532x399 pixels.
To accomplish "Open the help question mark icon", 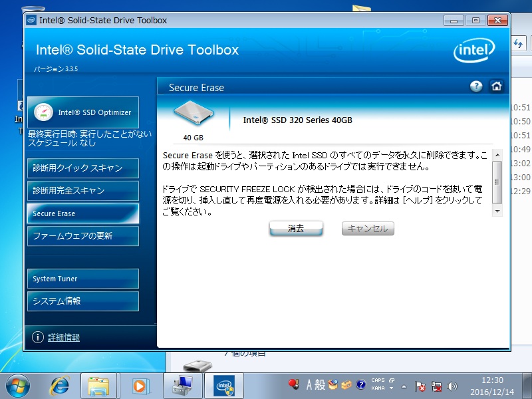I will (476, 86).
